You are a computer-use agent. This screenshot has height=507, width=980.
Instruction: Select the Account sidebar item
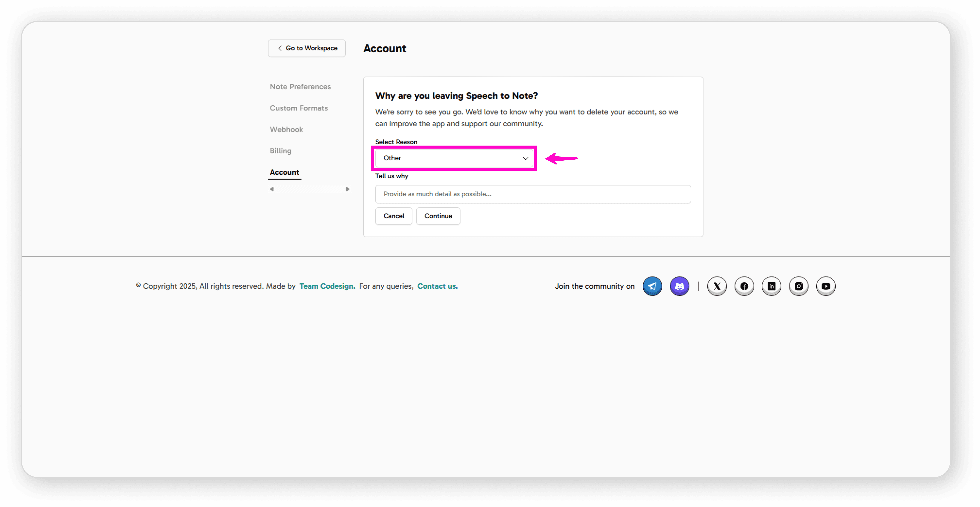[284, 172]
